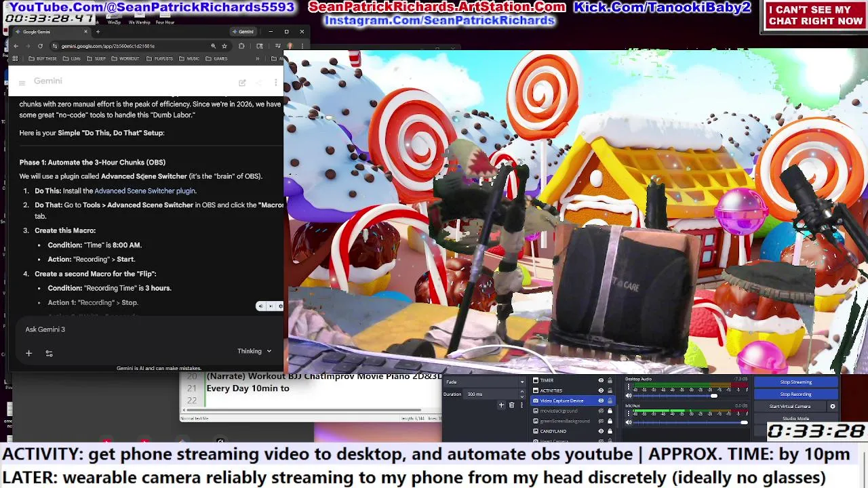
Task: Open Chrome's three-dot menu
Action: [x=302, y=46]
